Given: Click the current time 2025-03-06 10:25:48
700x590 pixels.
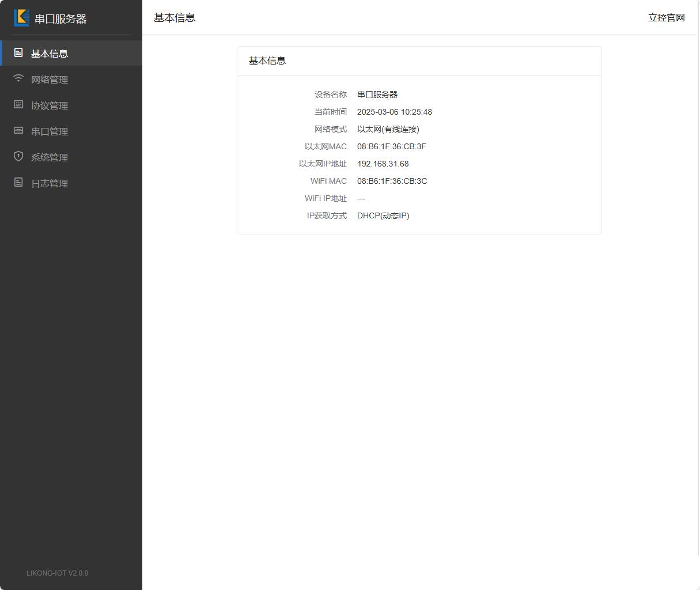Looking at the screenshot, I should coord(395,112).
